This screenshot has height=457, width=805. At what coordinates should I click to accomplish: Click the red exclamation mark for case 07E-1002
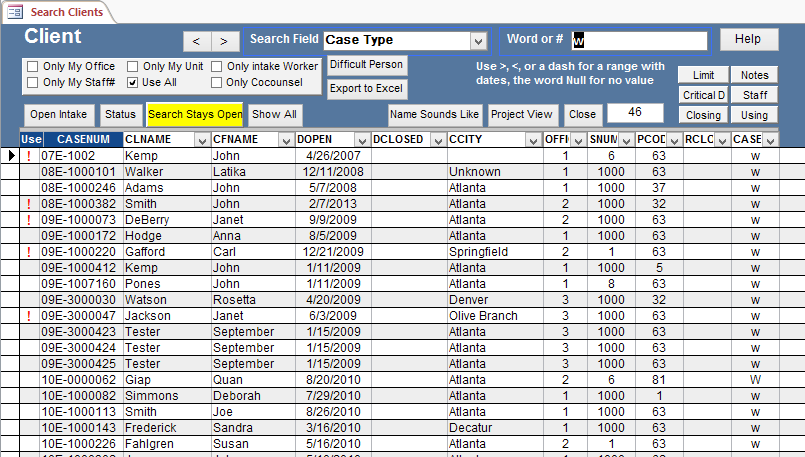(29, 156)
